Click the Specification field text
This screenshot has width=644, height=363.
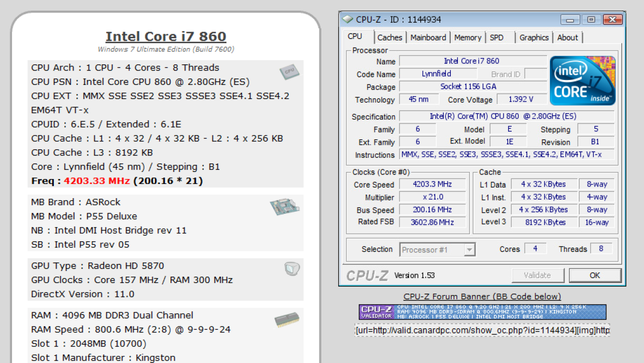click(507, 116)
